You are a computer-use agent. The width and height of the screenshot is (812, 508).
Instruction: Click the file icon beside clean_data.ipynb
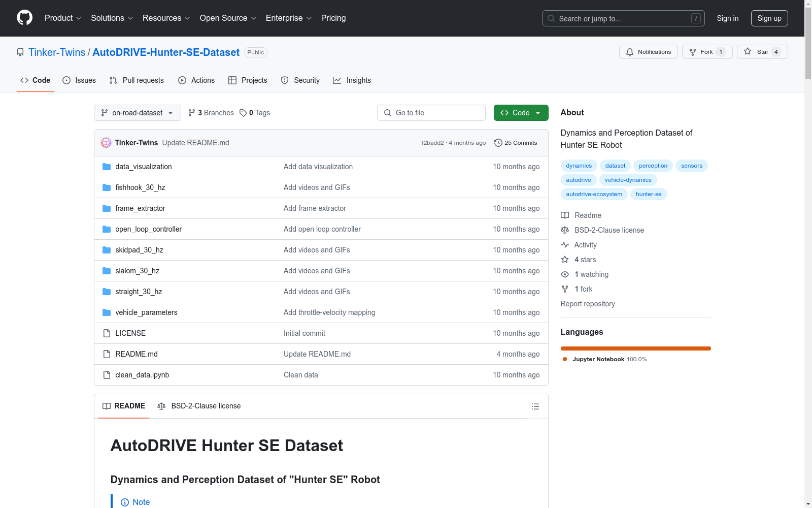click(107, 375)
